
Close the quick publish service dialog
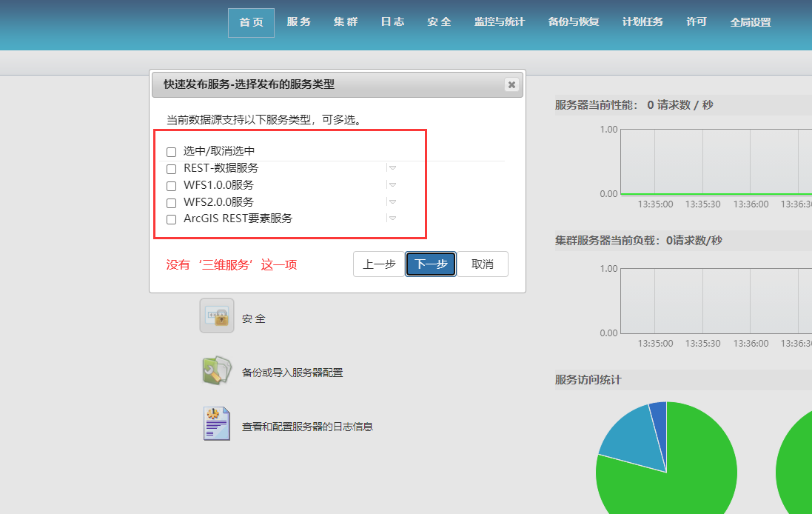pos(511,84)
